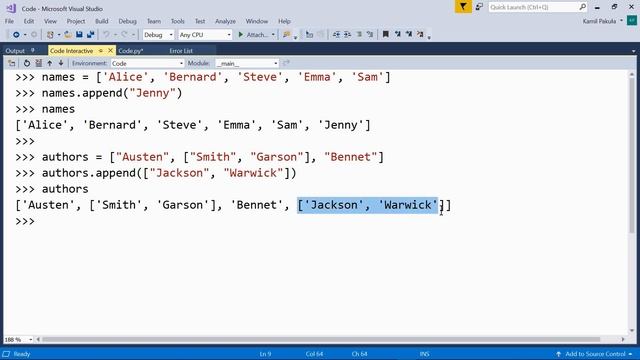Screen dimensions: 640x360
Task: Click the Quick Launch magnifier icon
Action: point(582,7)
